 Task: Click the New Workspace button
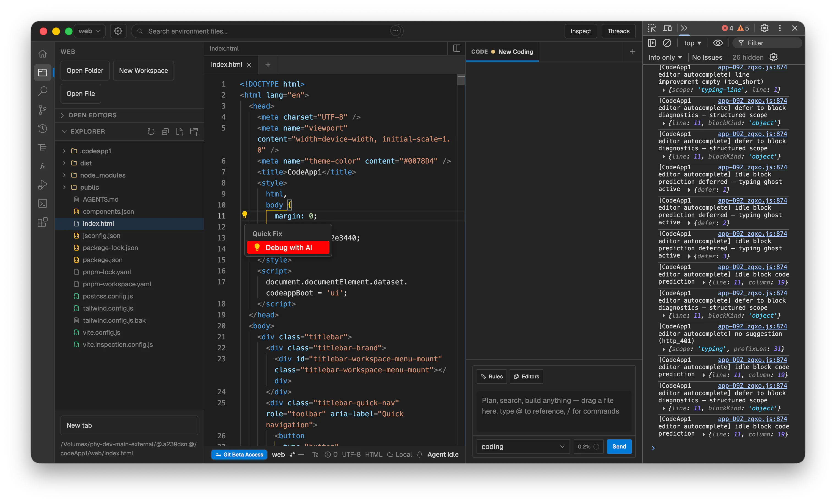click(x=143, y=71)
